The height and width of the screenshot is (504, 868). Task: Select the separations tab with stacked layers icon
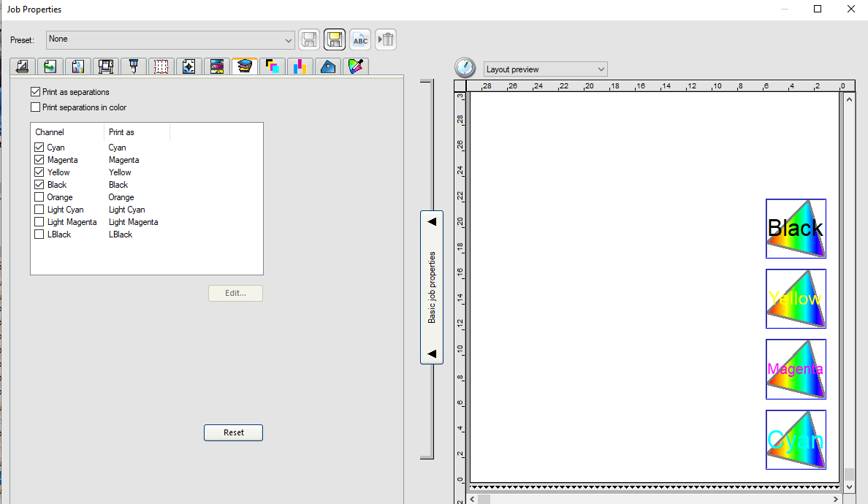click(x=244, y=66)
